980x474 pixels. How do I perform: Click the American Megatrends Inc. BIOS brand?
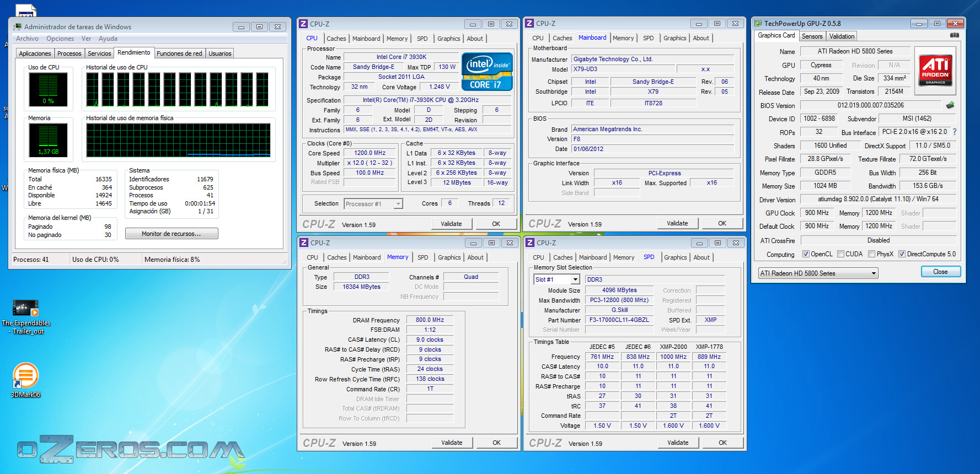click(652, 129)
